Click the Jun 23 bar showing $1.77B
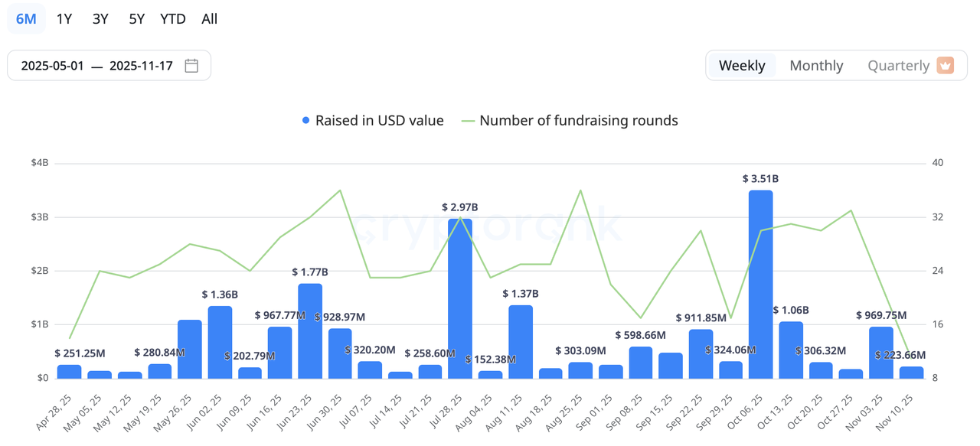The width and height of the screenshot is (980, 446). point(310,330)
